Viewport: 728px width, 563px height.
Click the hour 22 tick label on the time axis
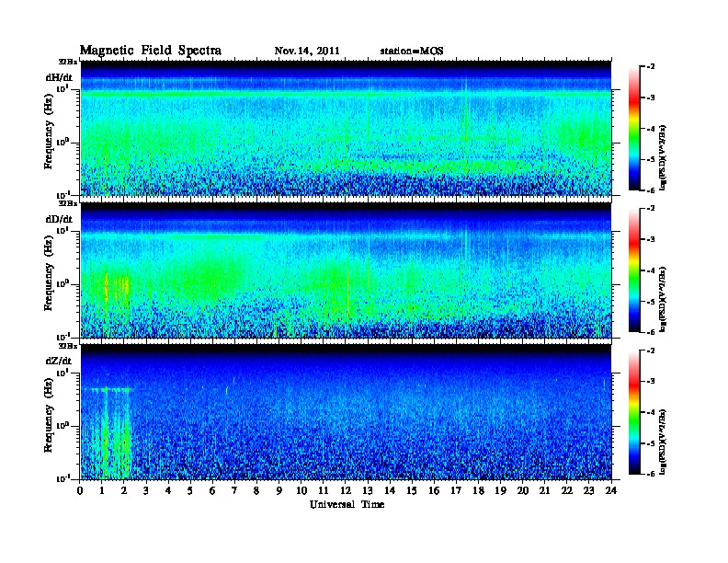(x=566, y=491)
